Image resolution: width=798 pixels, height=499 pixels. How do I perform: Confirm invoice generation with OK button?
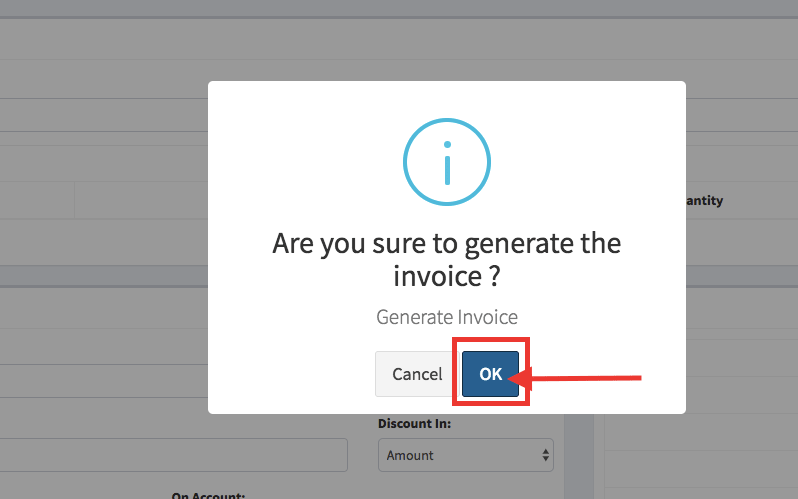490,374
